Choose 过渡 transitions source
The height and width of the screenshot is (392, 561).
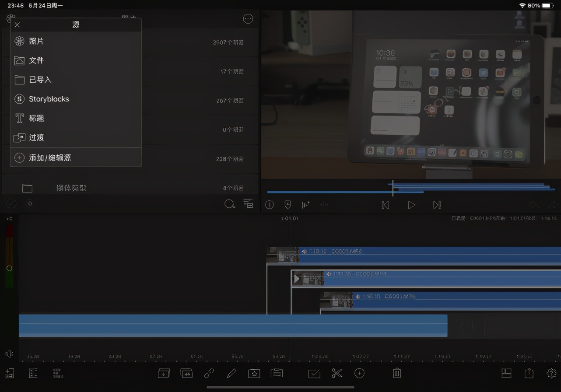click(x=75, y=137)
